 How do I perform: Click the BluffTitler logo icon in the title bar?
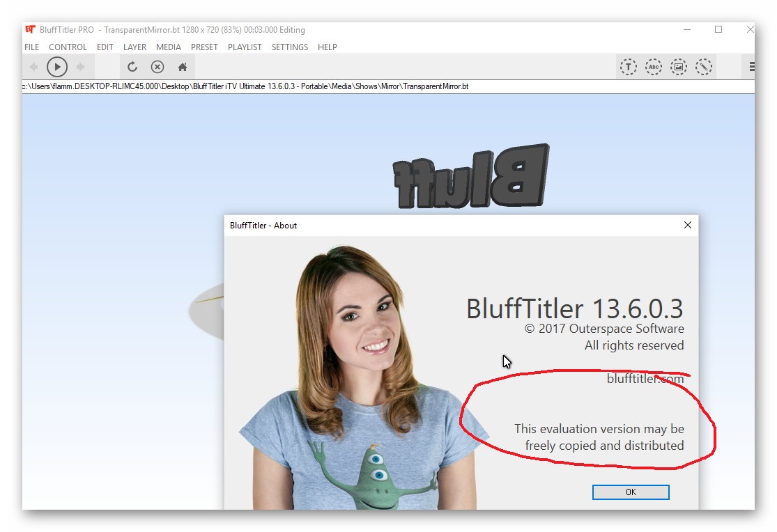click(30, 30)
